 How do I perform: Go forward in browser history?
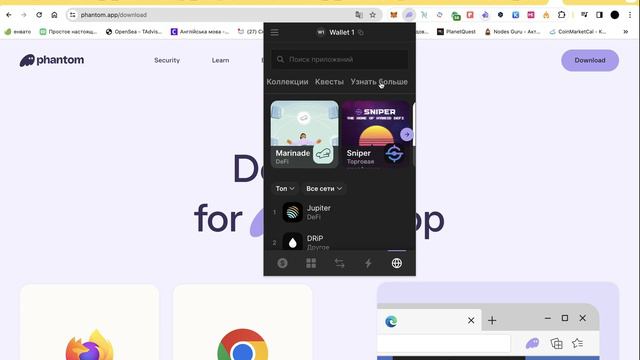24,15
